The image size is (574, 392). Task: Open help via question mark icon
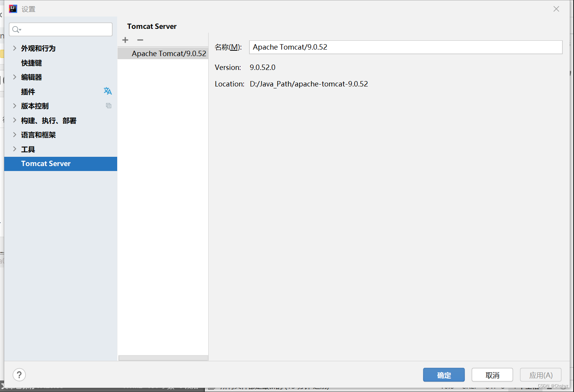point(19,375)
